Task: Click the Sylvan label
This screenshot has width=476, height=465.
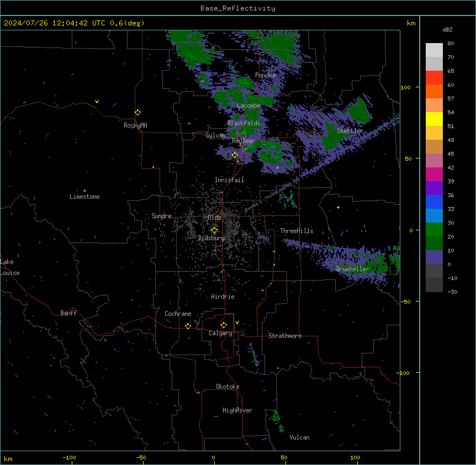Action: (215, 135)
